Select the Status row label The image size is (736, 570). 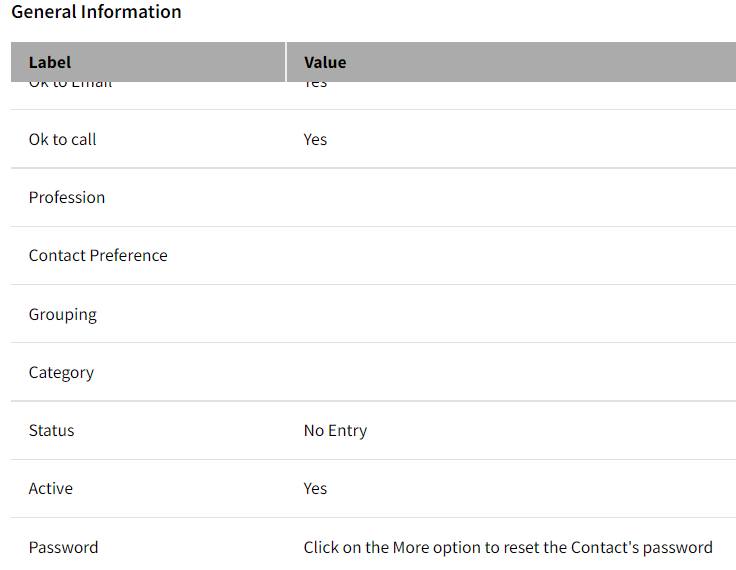pyautogui.click(x=52, y=431)
